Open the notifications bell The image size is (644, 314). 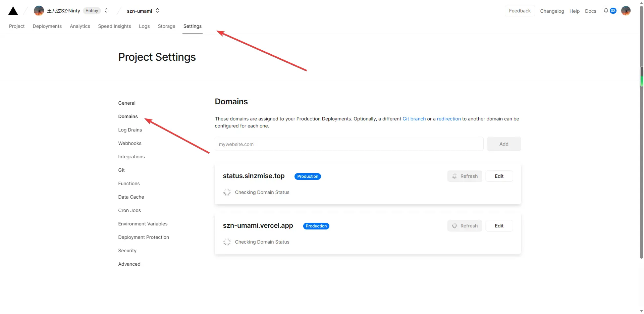(x=606, y=11)
